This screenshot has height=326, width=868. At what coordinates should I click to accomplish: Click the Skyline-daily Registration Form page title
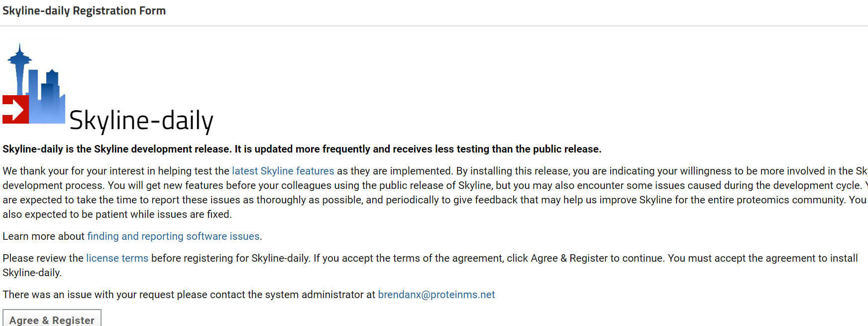(x=84, y=11)
